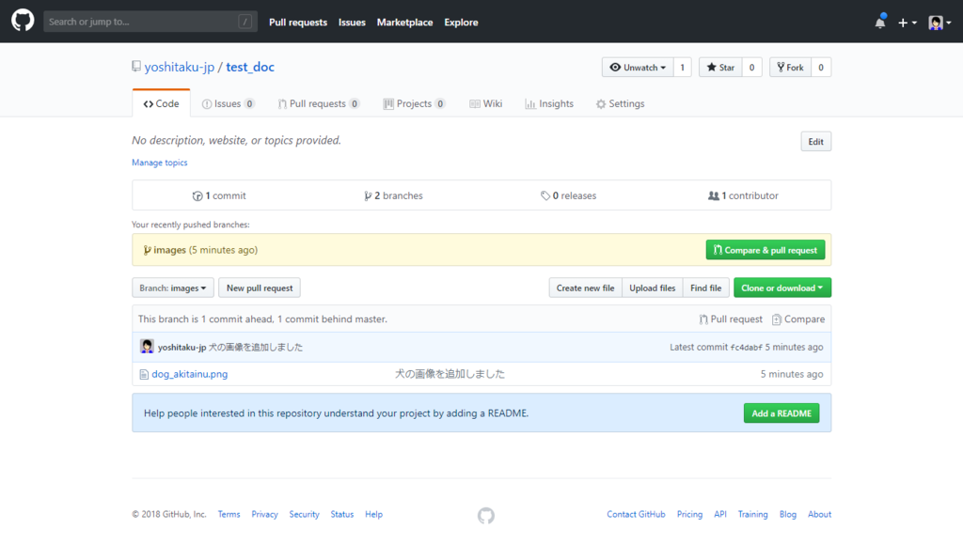Click the Compare & pull request button
This screenshot has width=963, height=560.
[x=766, y=250]
